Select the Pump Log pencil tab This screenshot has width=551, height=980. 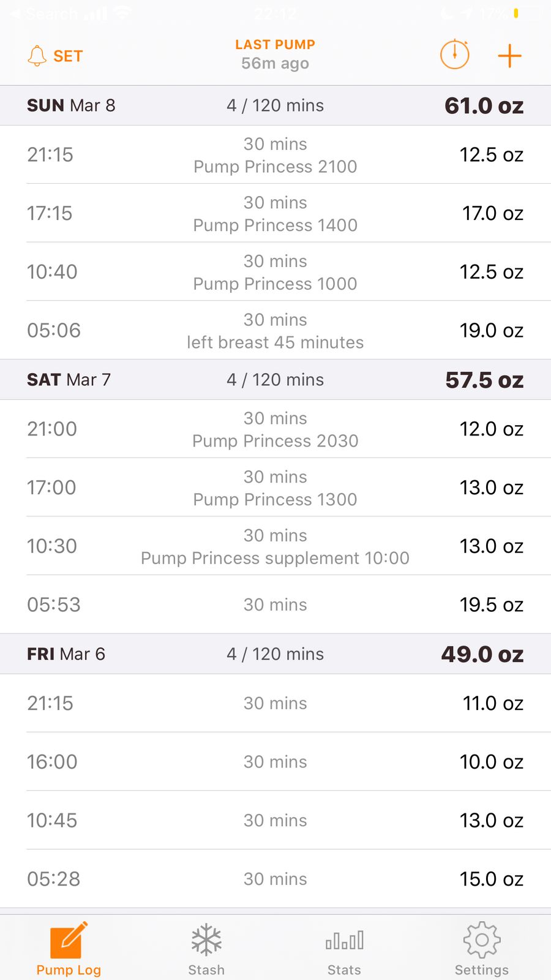click(x=69, y=948)
